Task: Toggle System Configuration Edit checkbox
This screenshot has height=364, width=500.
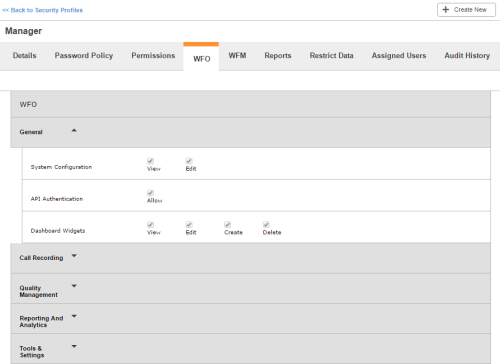Action: coord(189,161)
